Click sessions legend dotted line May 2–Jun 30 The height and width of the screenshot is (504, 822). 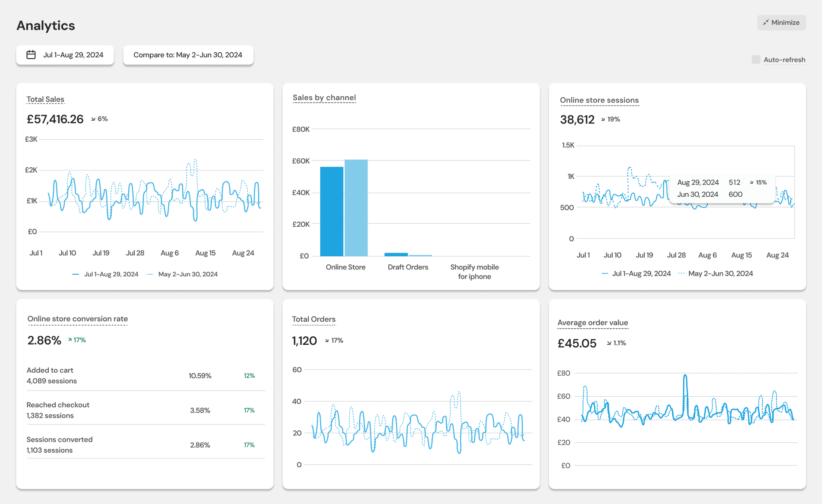click(x=715, y=273)
